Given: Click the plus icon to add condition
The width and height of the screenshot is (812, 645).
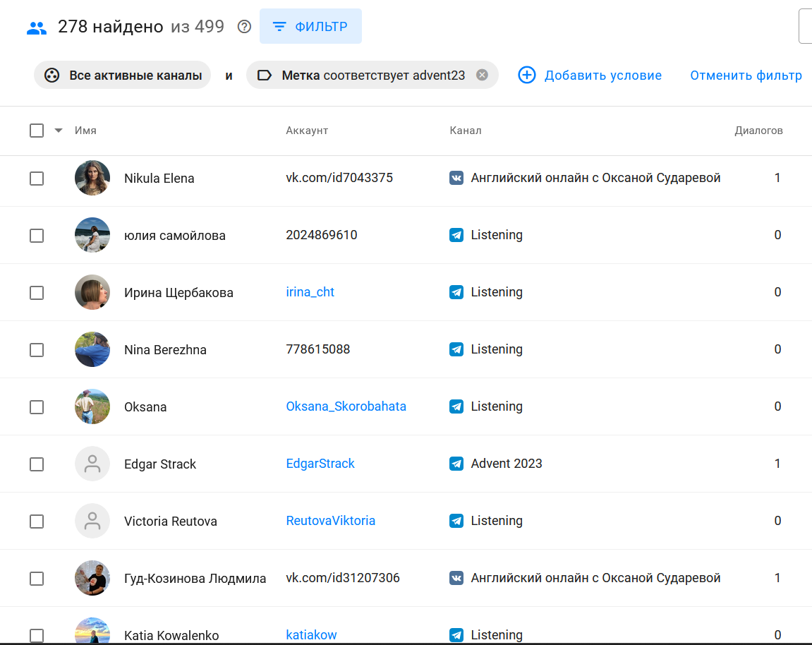Looking at the screenshot, I should [x=527, y=75].
